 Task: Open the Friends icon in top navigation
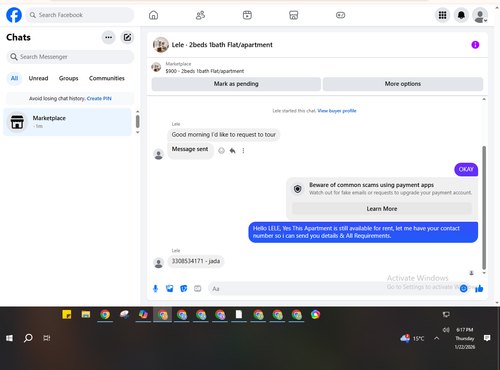(200, 15)
